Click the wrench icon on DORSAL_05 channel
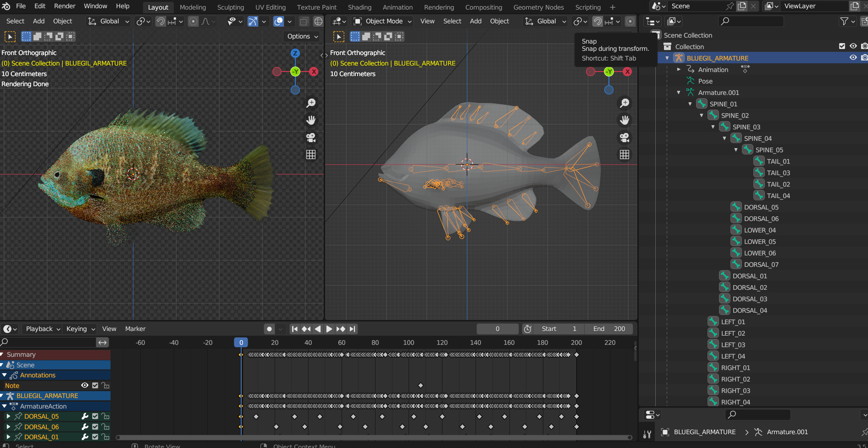The height and width of the screenshot is (448, 868). tap(85, 416)
